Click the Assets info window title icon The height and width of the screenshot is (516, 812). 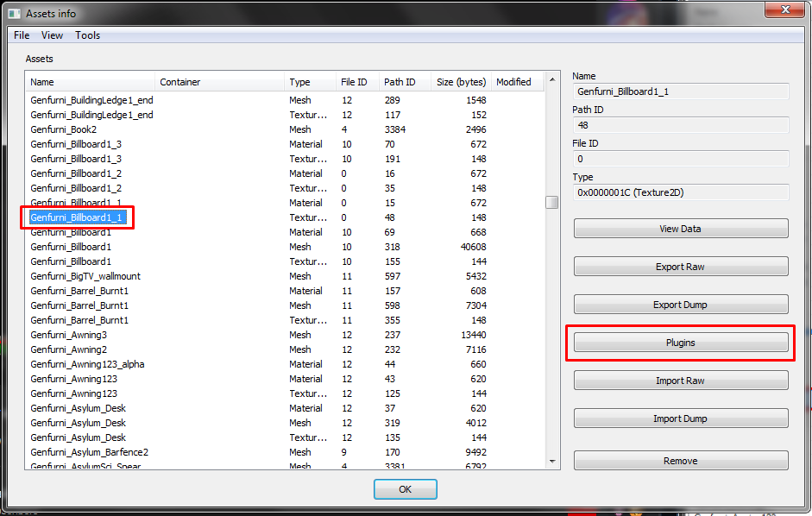click(x=14, y=14)
